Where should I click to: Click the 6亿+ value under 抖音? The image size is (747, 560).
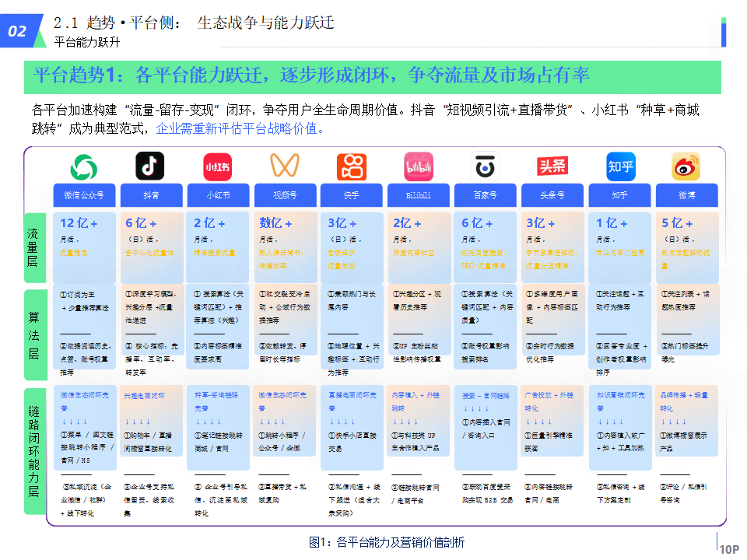[x=141, y=223]
